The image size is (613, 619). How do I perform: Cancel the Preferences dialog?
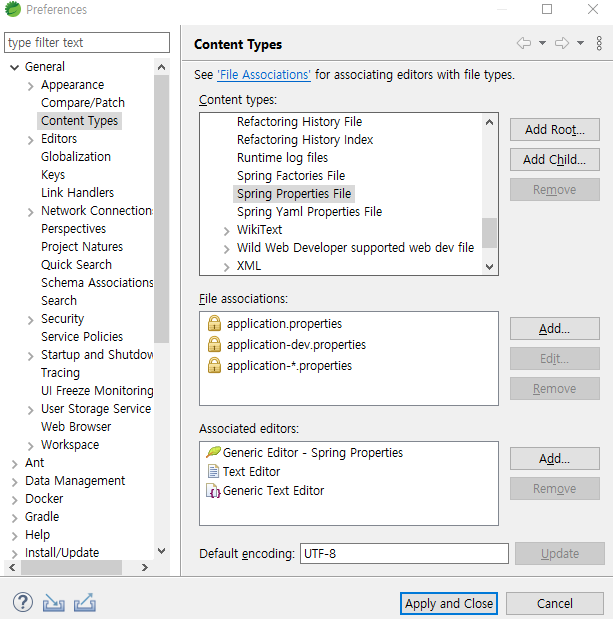coord(555,603)
